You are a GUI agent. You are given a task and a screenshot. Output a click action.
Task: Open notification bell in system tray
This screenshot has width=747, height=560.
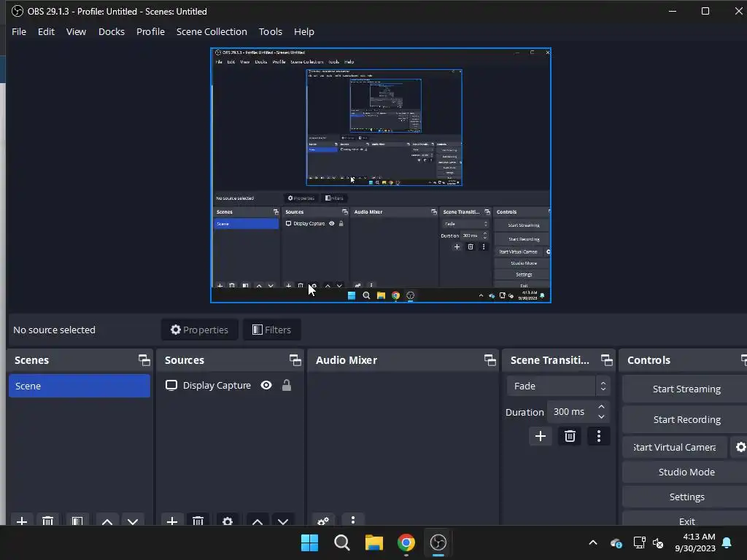coord(727,542)
